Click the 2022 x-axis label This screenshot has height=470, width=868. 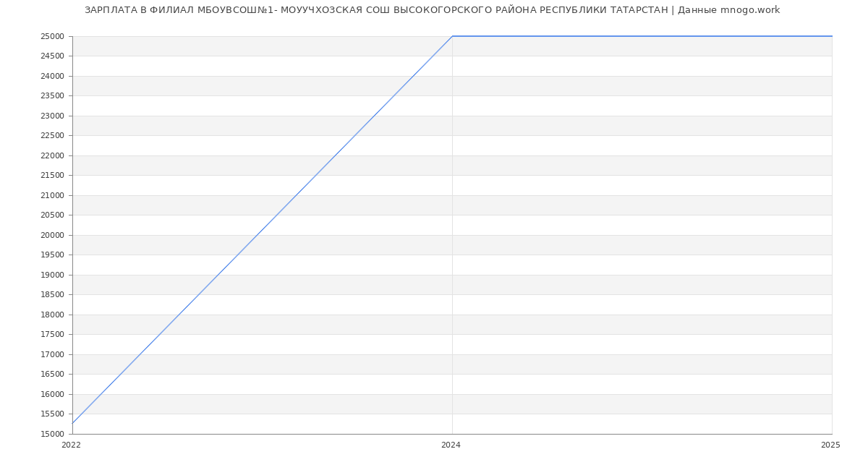tap(72, 445)
